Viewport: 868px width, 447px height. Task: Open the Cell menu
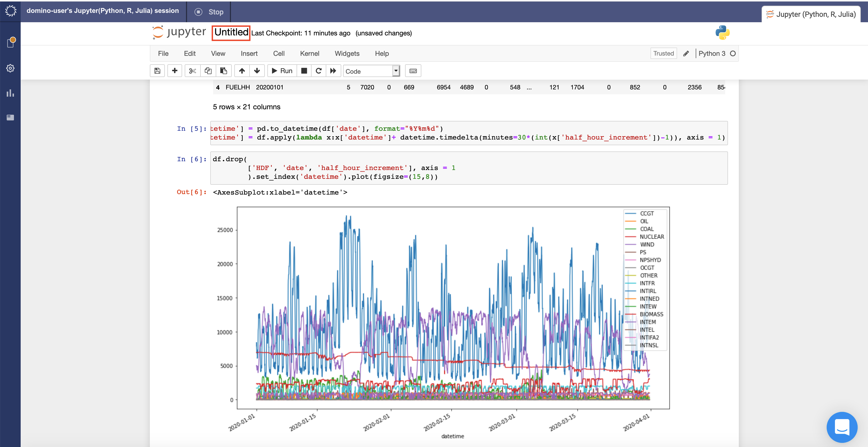pyautogui.click(x=279, y=53)
